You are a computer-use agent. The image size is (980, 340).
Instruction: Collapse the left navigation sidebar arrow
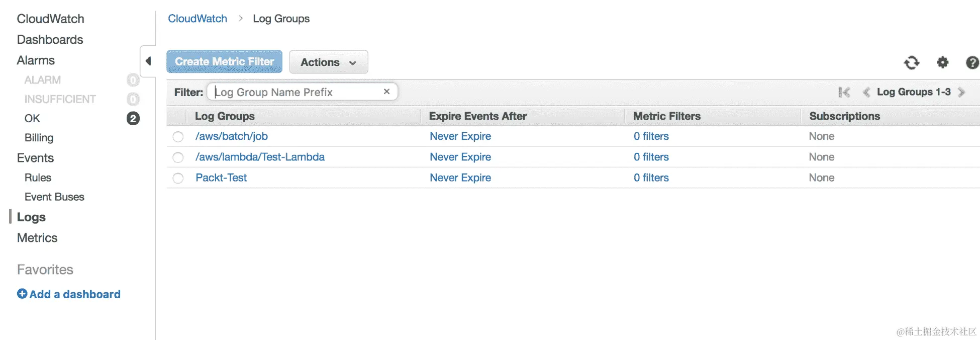tap(148, 61)
